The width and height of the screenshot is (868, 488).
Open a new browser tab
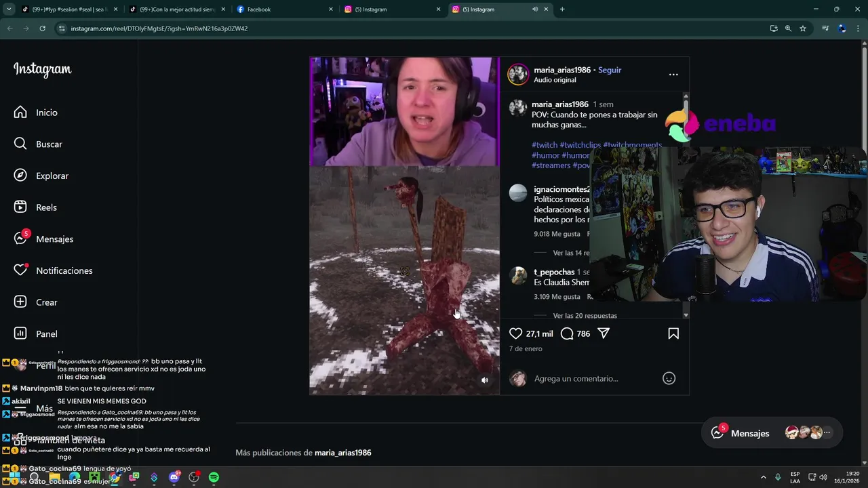click(x=562, y=9)
